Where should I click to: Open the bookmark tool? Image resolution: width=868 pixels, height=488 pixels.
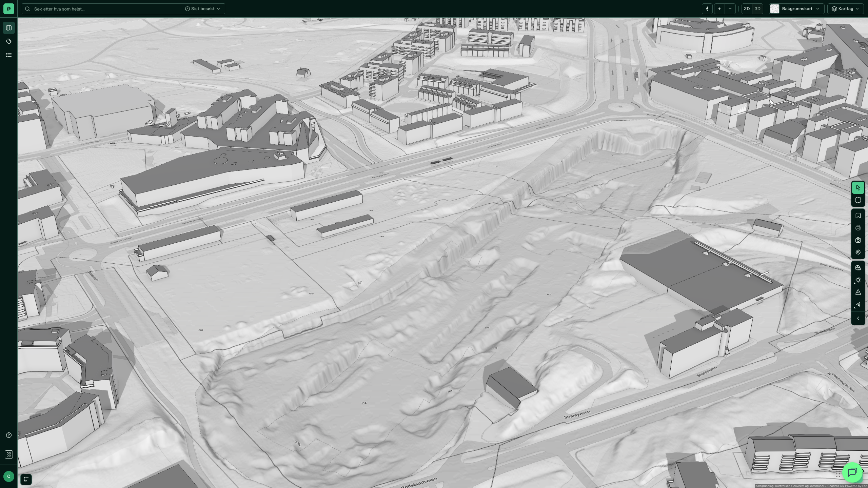[858, 216]
